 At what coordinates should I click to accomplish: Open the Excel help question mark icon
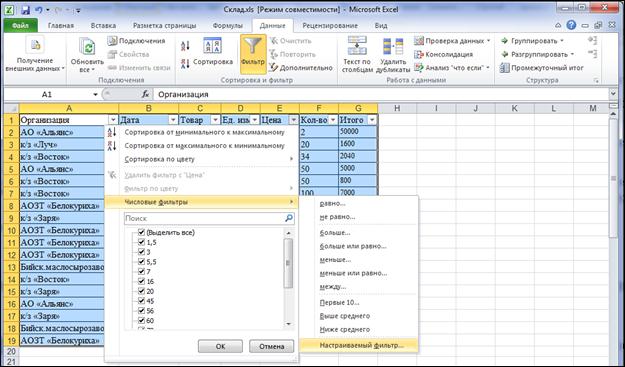[571, 25]
